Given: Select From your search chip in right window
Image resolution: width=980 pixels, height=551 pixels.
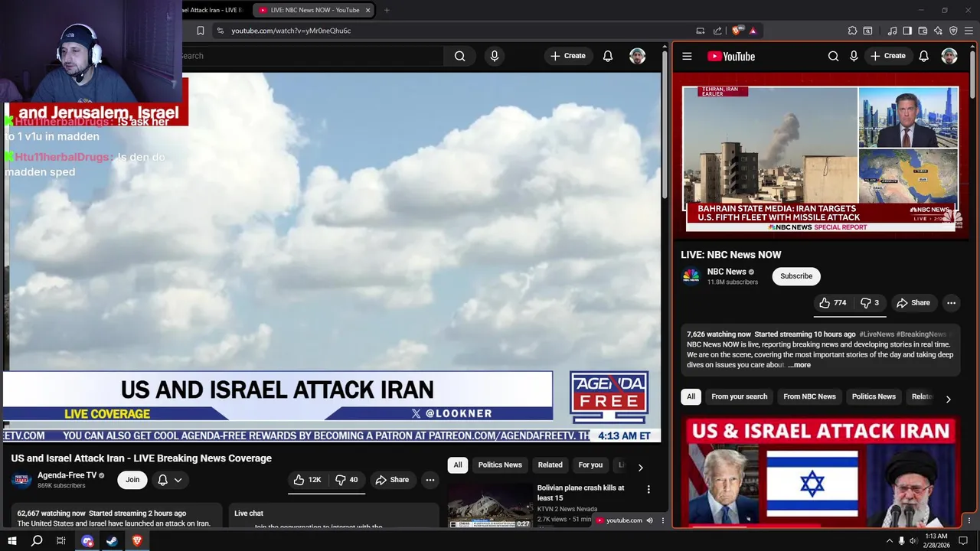Looking at the screenshot, I should [x=739, y=396].
